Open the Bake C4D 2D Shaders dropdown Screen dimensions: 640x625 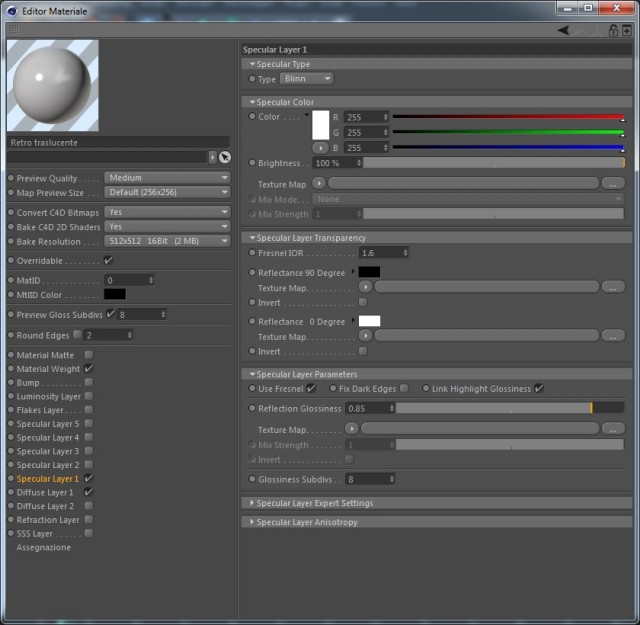click(167, 226)
